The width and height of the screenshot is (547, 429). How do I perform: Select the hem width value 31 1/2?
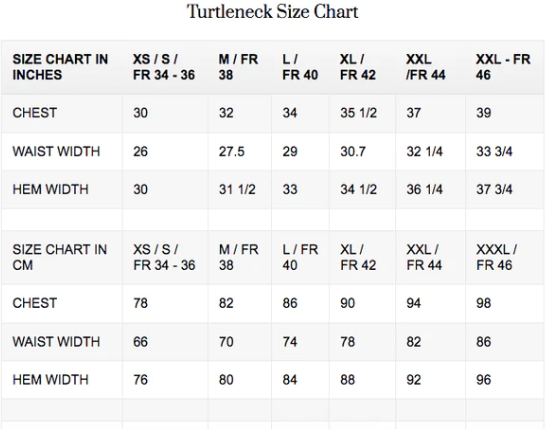237,189
